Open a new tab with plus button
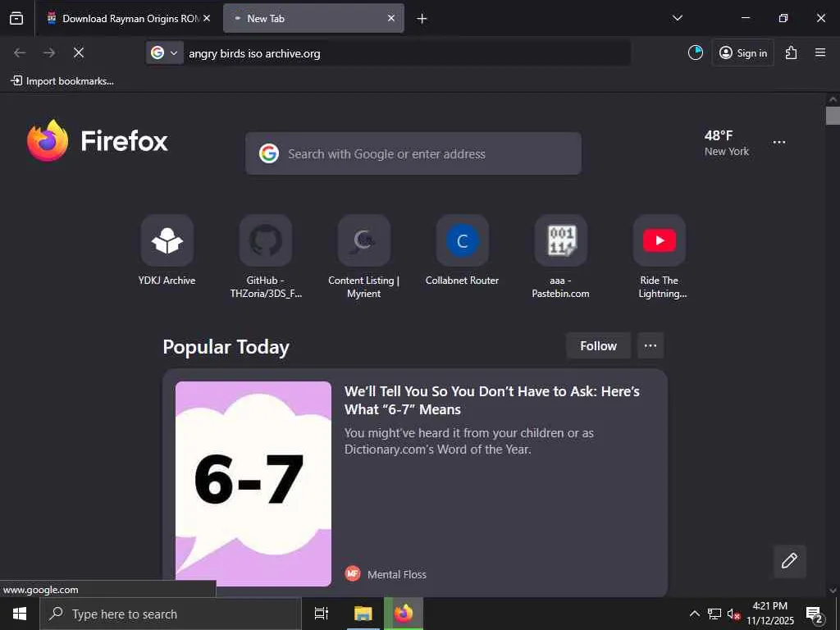Image resolution: width=840 pixels, height=630 pixels. pos(422,19)
